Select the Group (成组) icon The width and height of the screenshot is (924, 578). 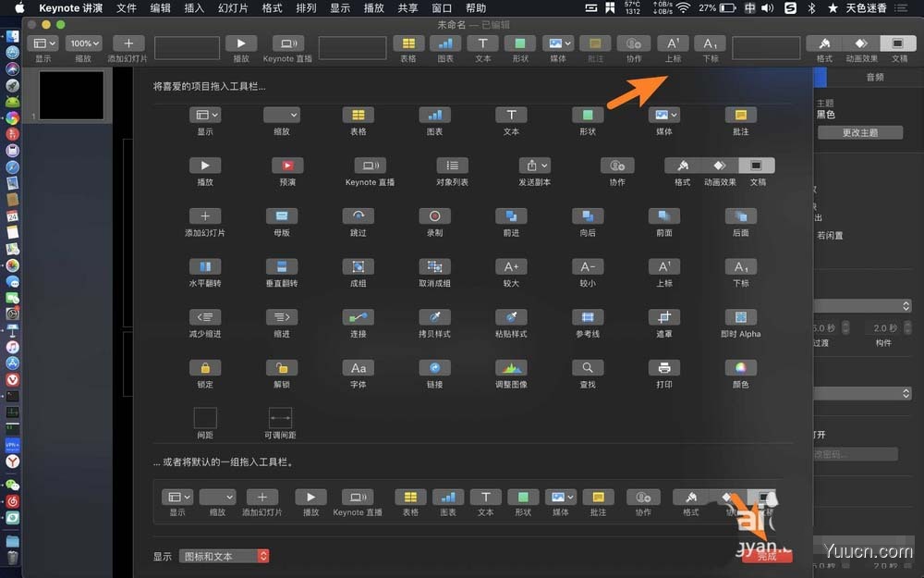[358, 266]
